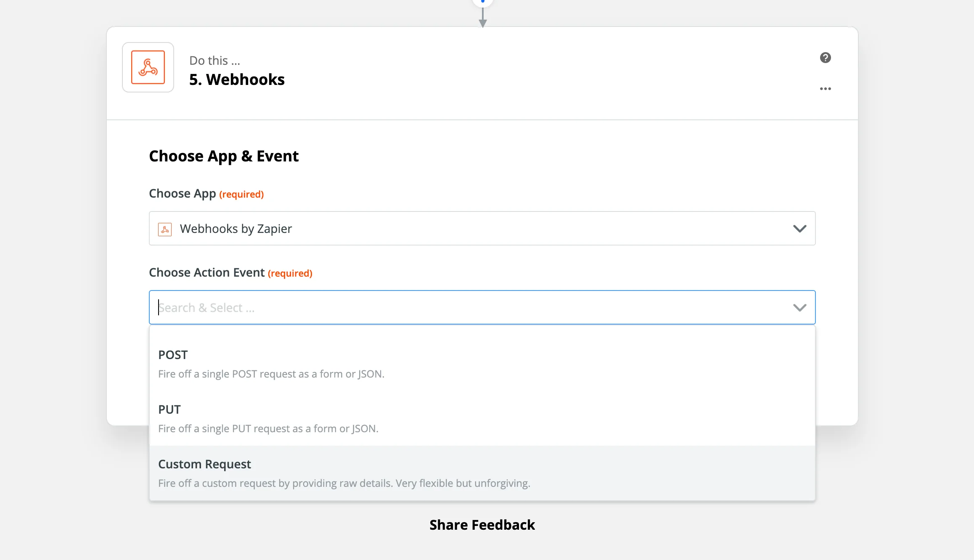Viewport: 974px width, 560px height.
Task: Click the add-step circle above the card
Action: pos(482,2)
